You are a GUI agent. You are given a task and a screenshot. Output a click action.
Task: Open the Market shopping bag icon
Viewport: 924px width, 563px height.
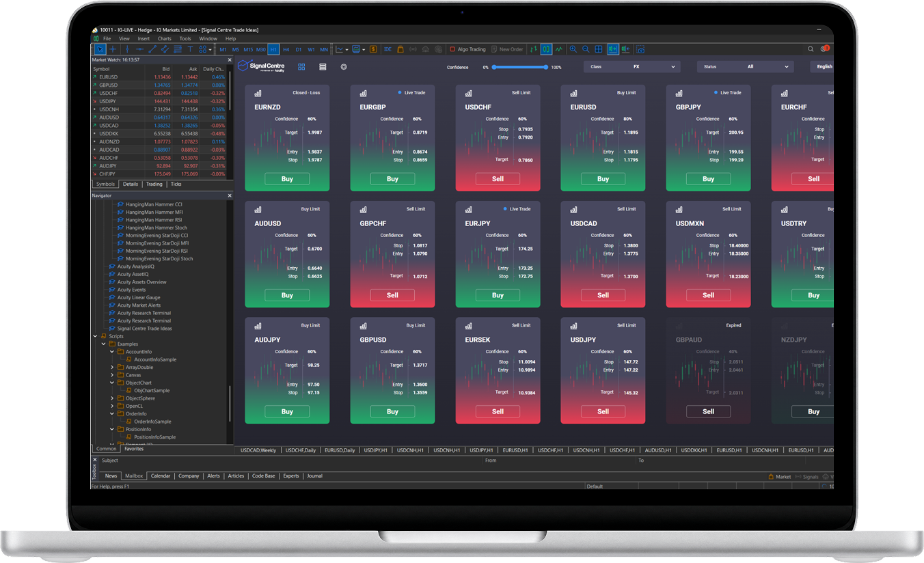coord(400,49)
